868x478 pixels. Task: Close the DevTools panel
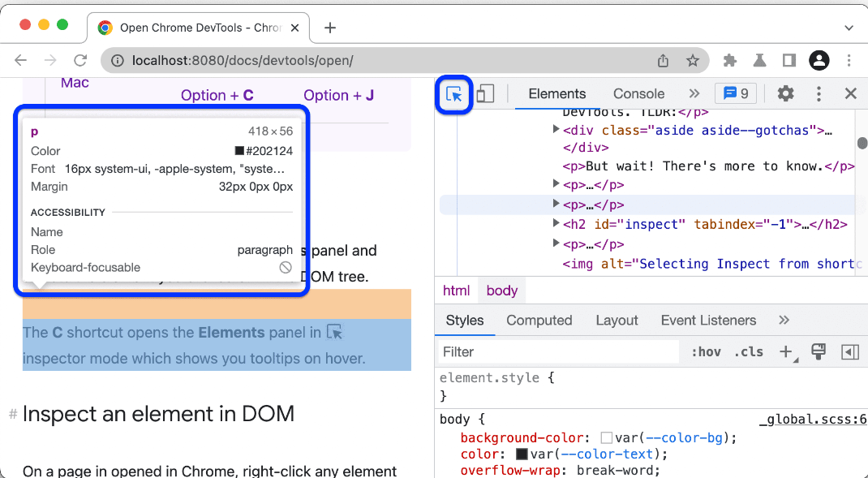[x=851, y=93]
